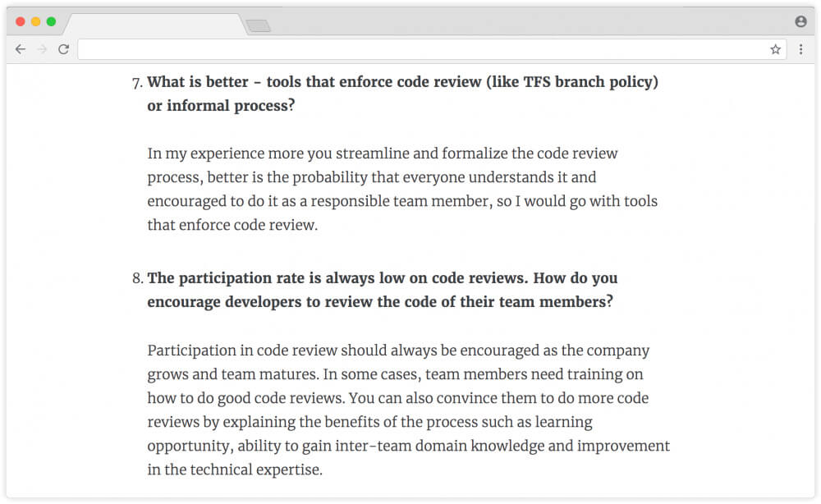Close the window with the red button

tap(21, 21)
